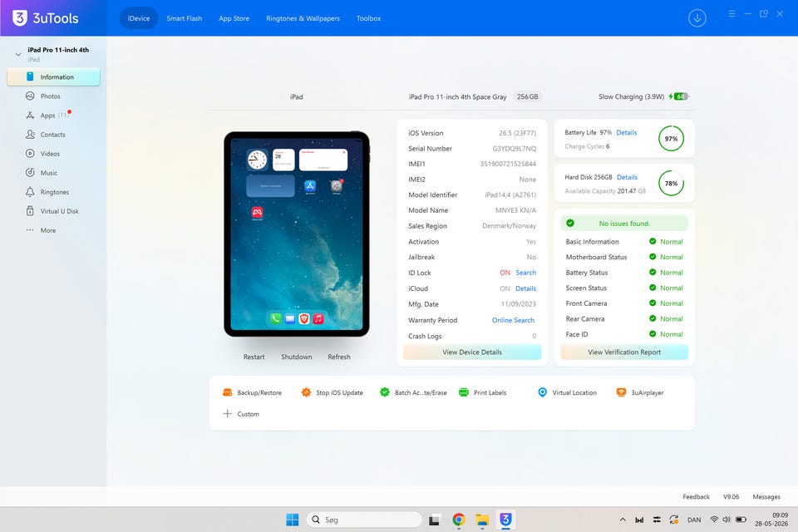Switch to the iDevice tab
The width and height of the screenshot is (798, 532).
[x=139, y=18]
